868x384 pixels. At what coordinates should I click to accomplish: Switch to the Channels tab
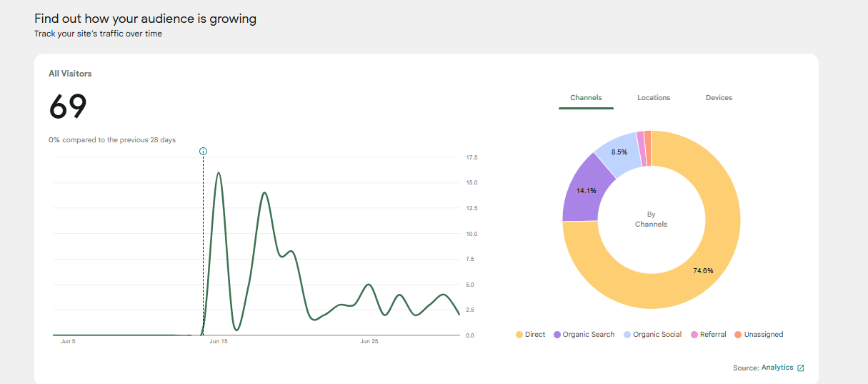tap(586, 98)
